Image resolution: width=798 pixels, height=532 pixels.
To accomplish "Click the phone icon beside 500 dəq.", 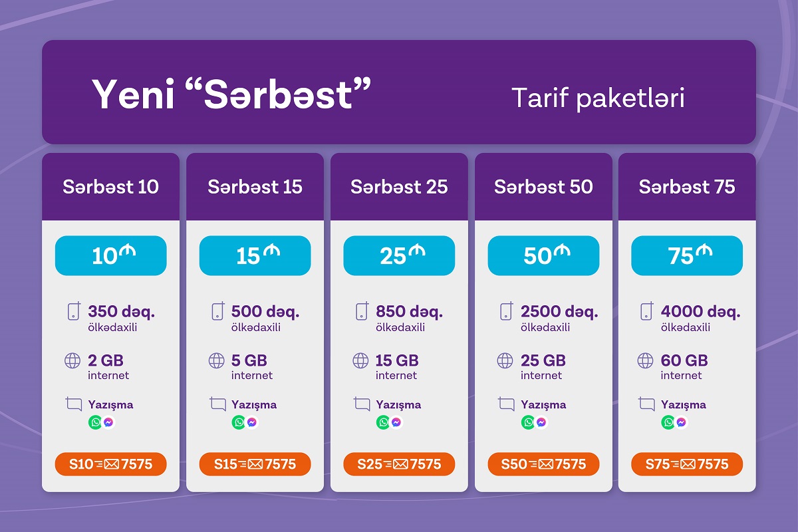I will tap(217, 311).
